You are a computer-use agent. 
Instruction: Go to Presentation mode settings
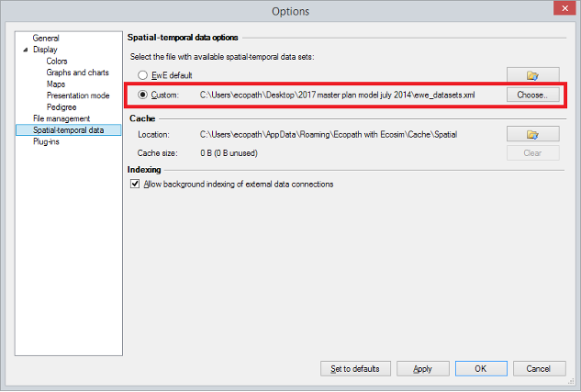click(78, 95)
